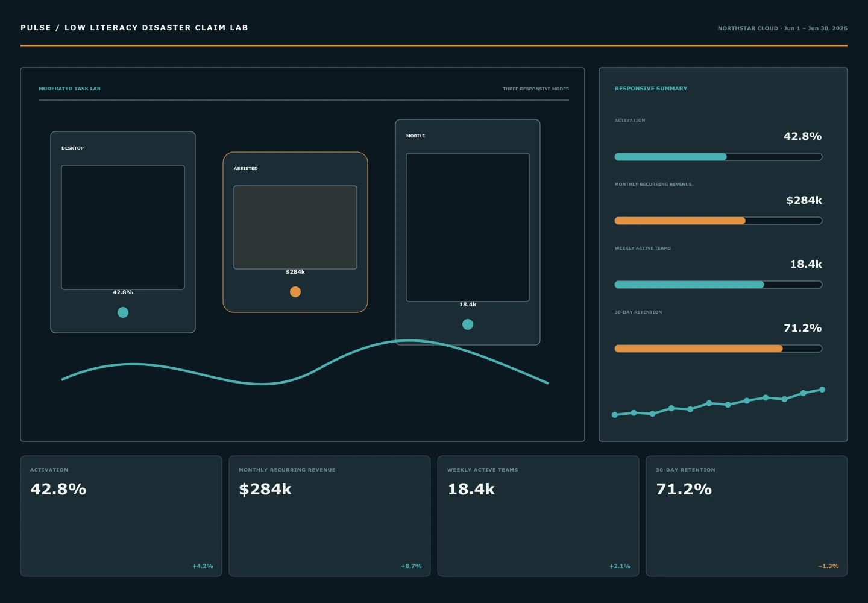Open the Desktop mode screen preview
This screenshot has width=868, height=603.
click(123, 227)
